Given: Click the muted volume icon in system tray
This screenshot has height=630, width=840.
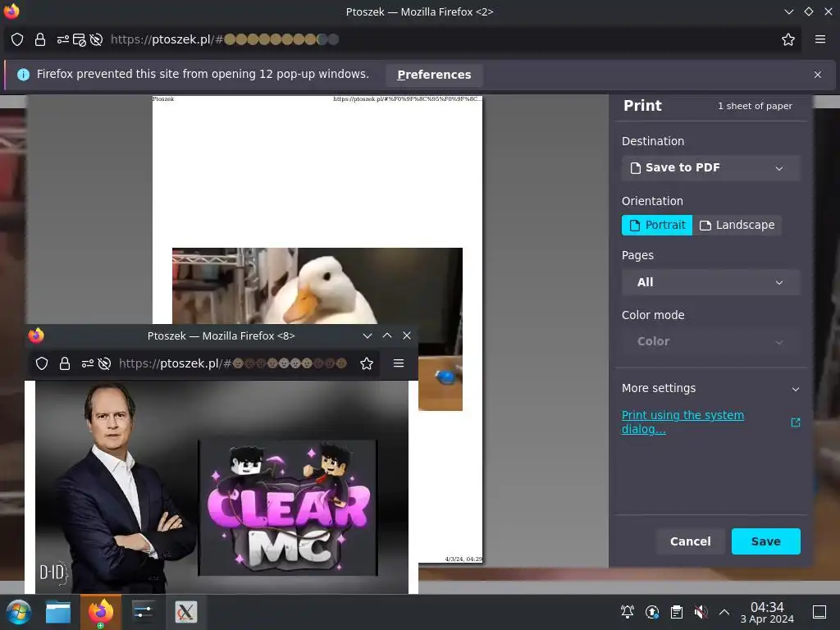Looking at the screenshot, I should 701,612.
